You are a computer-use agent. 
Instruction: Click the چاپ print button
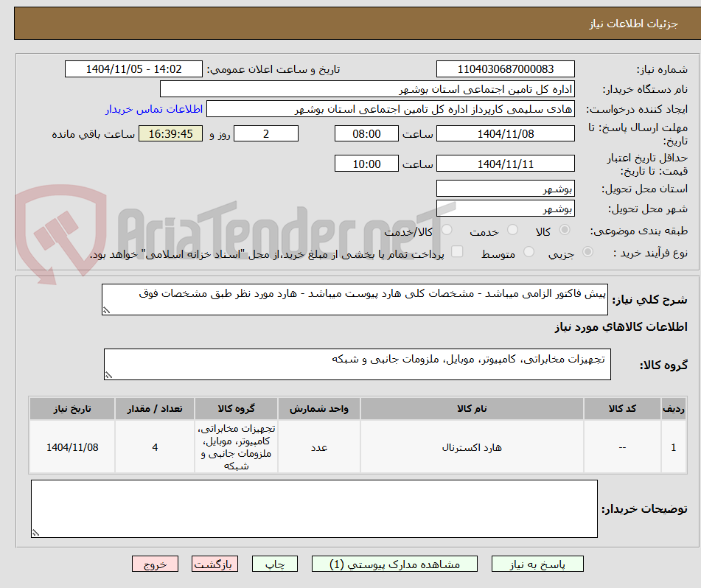(x=275, y=564)
